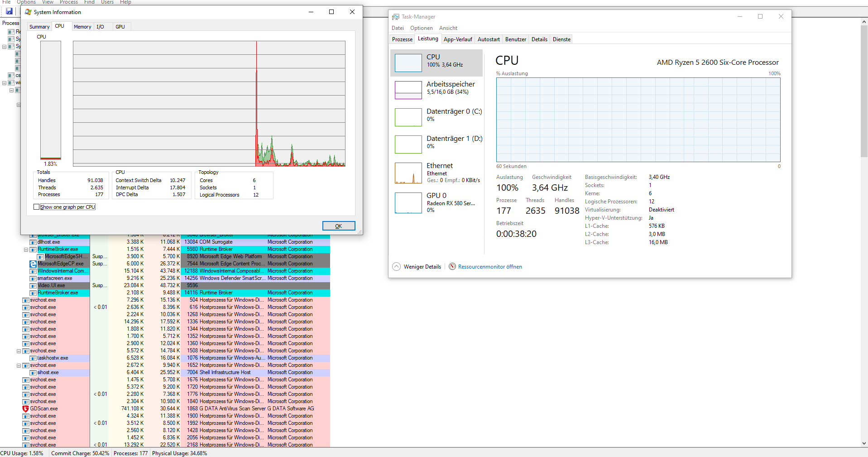Click the System Information window title icon

coord(28,12)
